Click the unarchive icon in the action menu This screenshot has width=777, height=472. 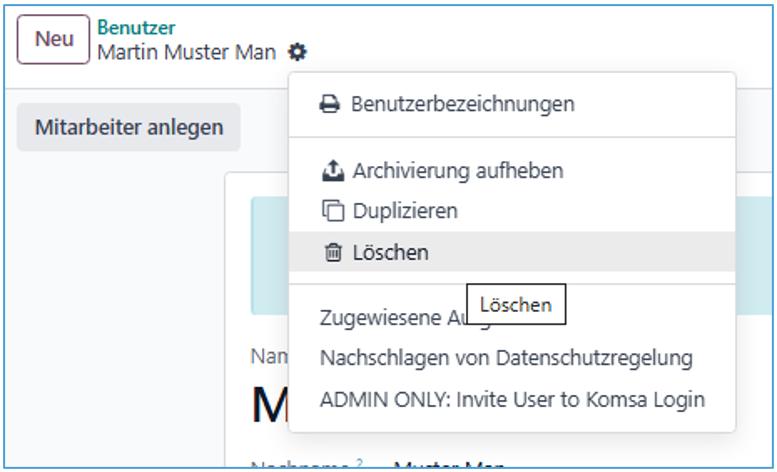tap(332, 171)
